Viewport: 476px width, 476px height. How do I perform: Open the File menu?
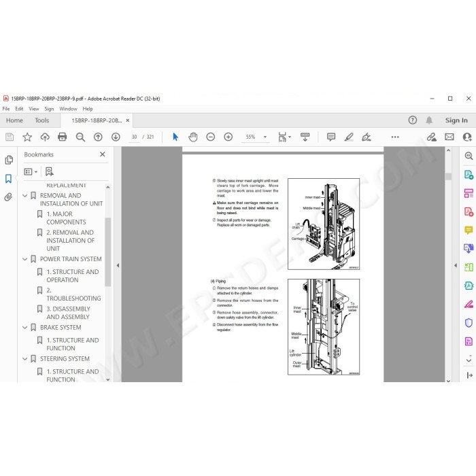click(x=5, y=109)
